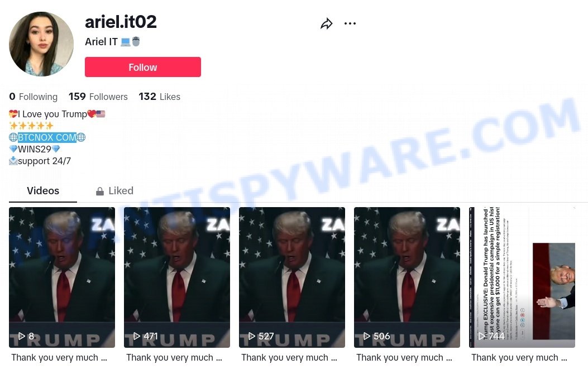Open the 159 Followers list
The image size is (588, 369).
[x=98, y=97]
